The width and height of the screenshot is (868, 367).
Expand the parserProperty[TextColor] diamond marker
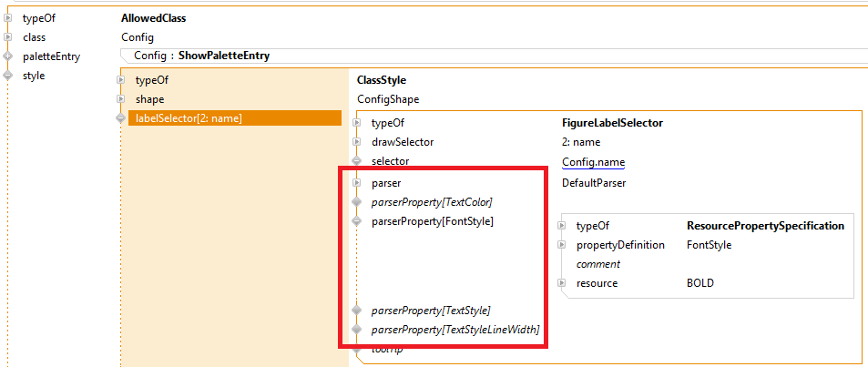357,202
